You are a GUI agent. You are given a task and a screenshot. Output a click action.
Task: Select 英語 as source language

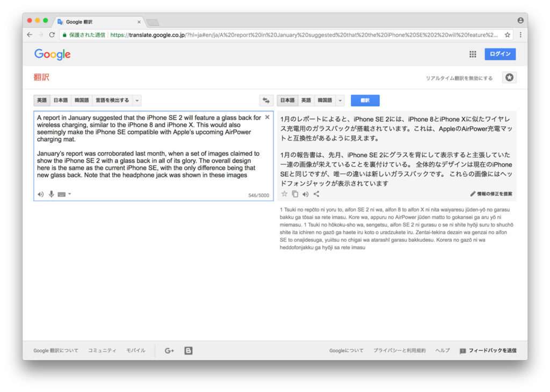click(x=42, y=100)
